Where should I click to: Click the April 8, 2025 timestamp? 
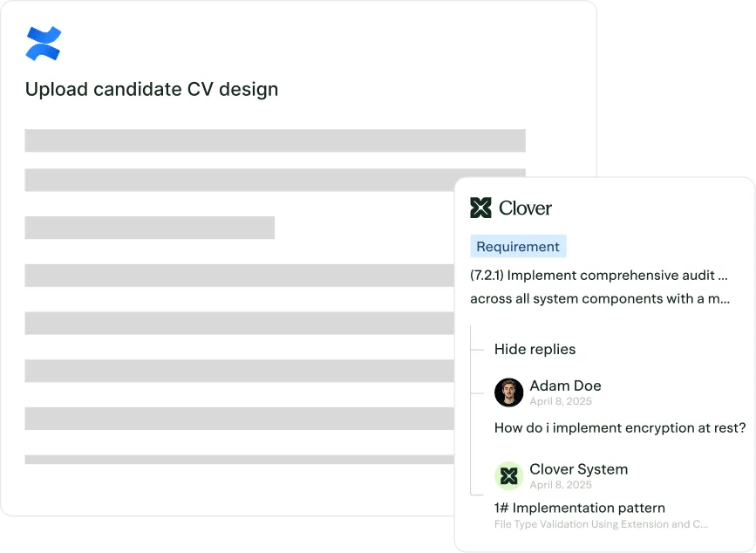click(561, 401)
